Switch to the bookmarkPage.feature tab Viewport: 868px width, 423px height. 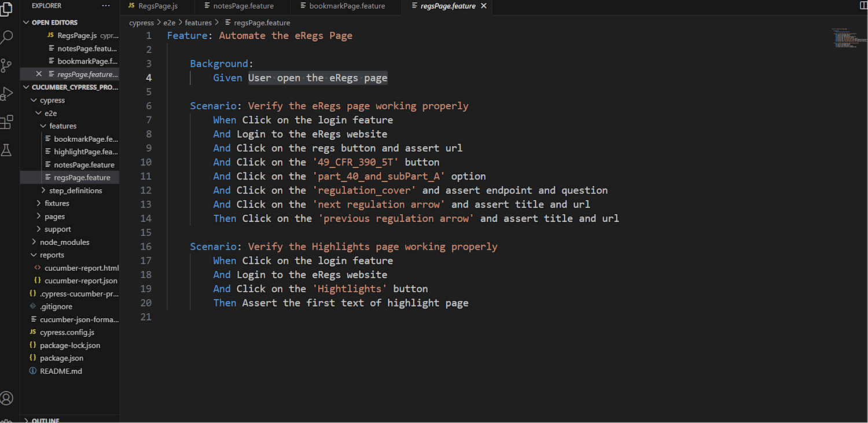click(347, 6)
